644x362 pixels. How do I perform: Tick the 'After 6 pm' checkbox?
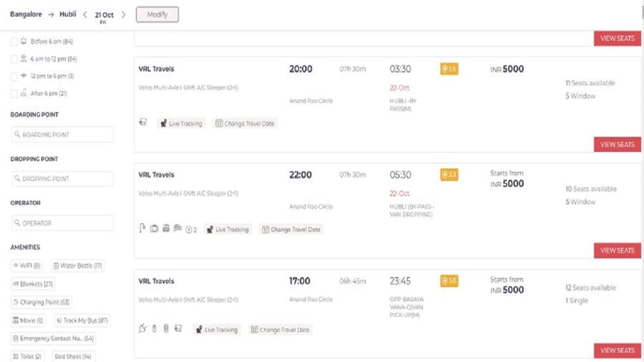(x=14, y=94)
